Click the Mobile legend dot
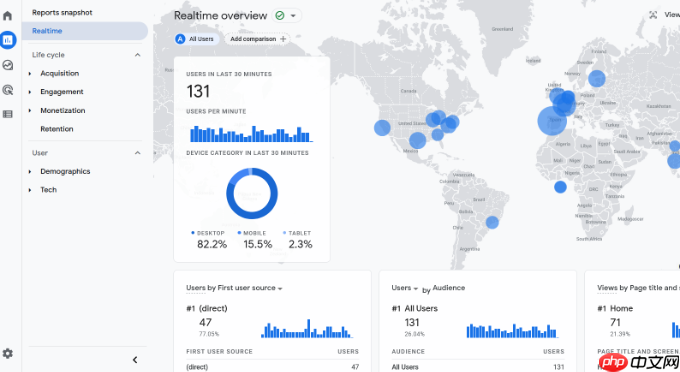The image size is (680, 372). [239, 233]
